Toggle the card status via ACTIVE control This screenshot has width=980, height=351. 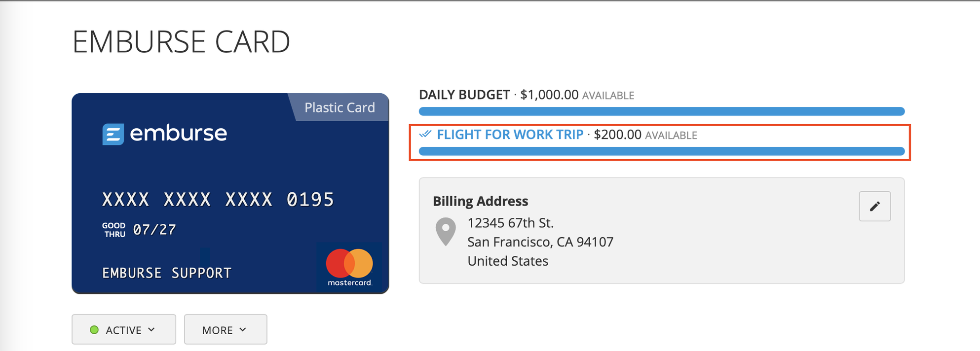[x=123, y=329]
